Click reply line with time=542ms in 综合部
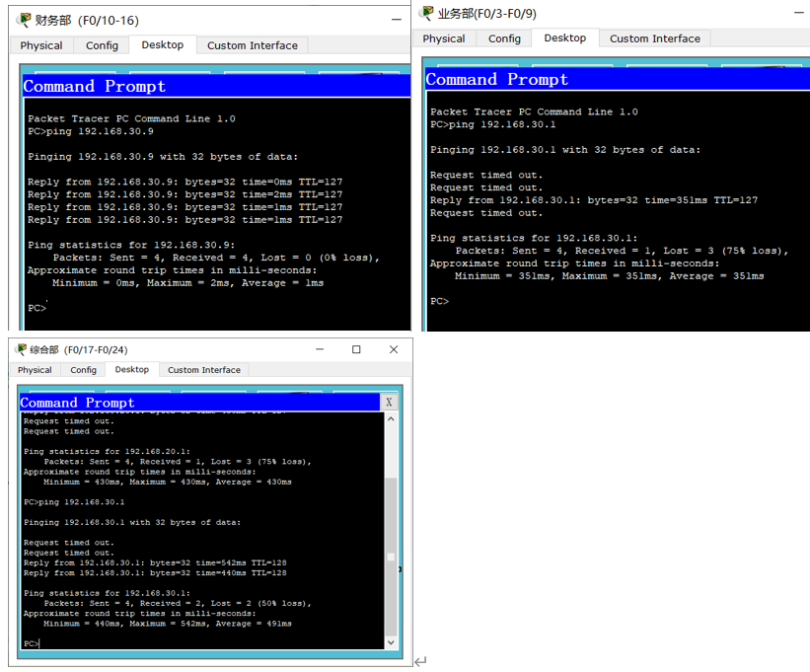The height and width of the screenshot is (672, 810). click(x=155, y=563)
